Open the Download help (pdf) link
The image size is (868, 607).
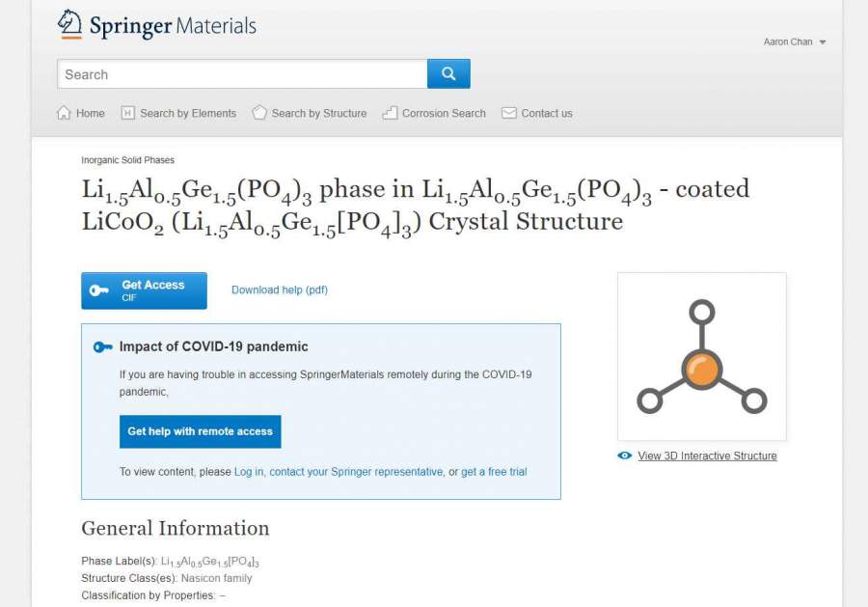[280, 290]
